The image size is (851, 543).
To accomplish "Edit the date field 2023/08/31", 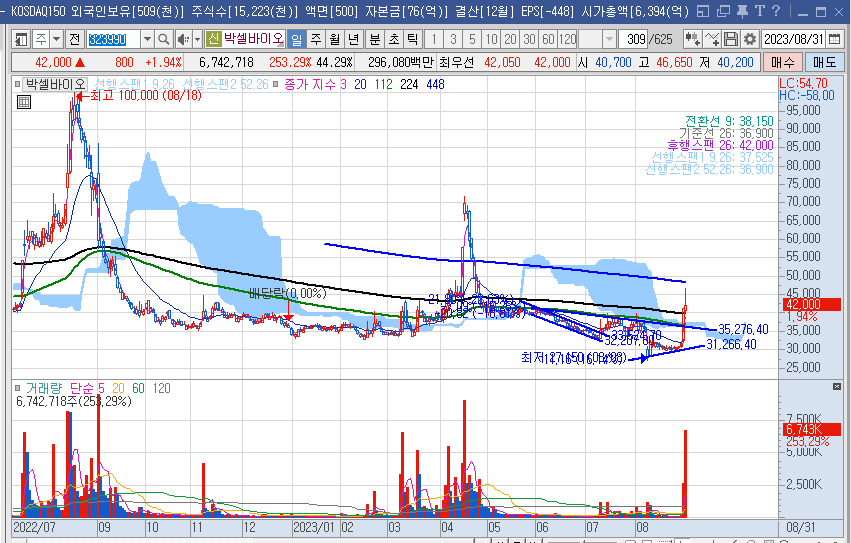I will tap(793, 39).
